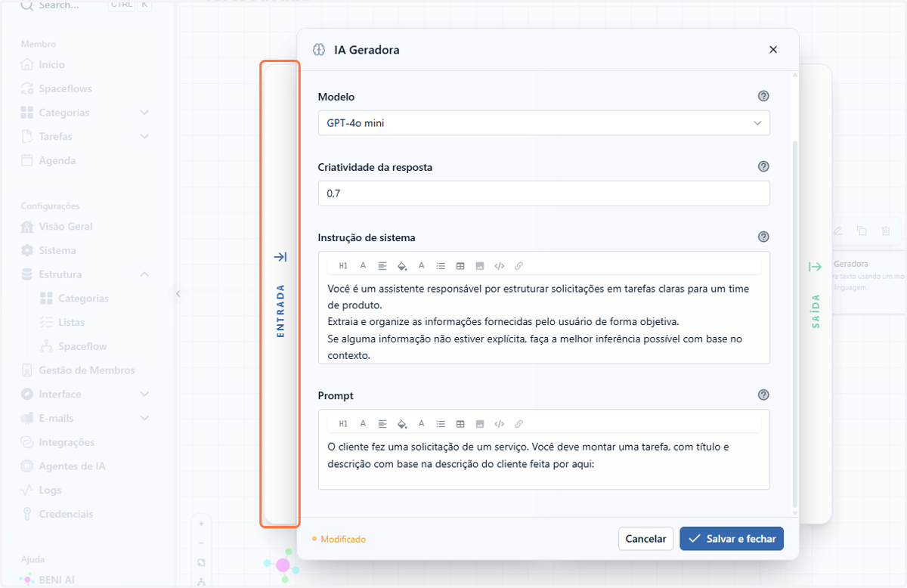The width and height of the screenshot is (907, 588).
Task: Expand Tarefas menu chevron
Action: point(144,137)
